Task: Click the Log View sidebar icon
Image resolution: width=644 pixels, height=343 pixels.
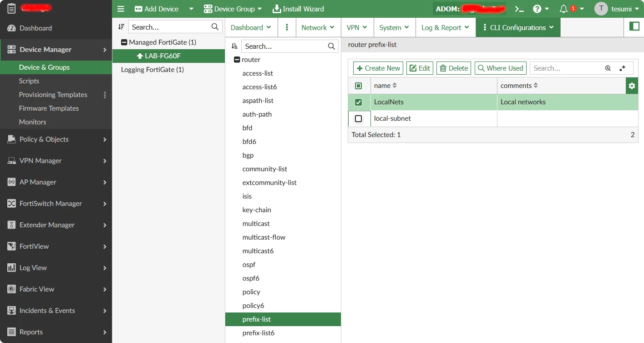Action: pyautogui.click(x=11, y=268)
